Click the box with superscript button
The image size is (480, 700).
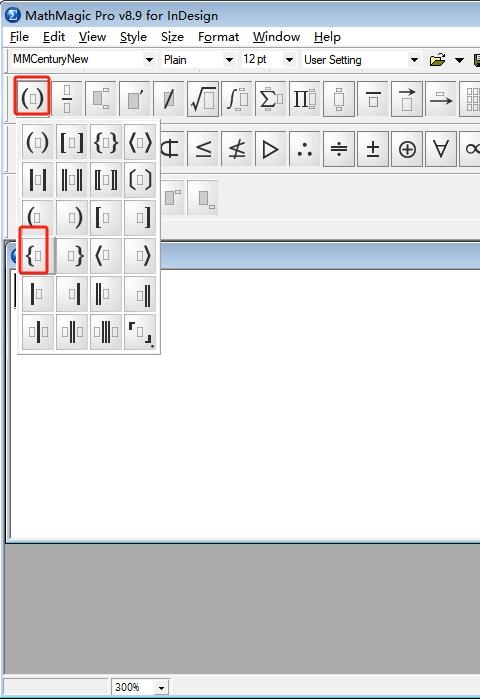tap(172, 198)
